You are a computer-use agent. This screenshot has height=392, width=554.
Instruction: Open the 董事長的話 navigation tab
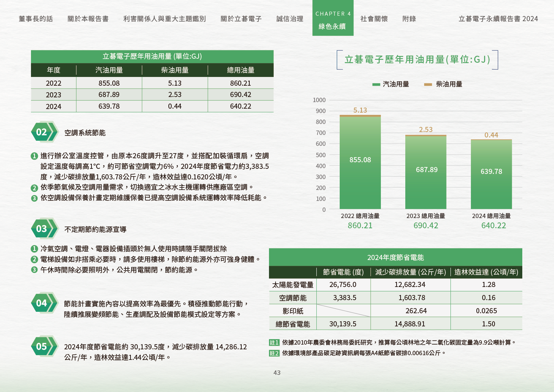pos(36,19)
